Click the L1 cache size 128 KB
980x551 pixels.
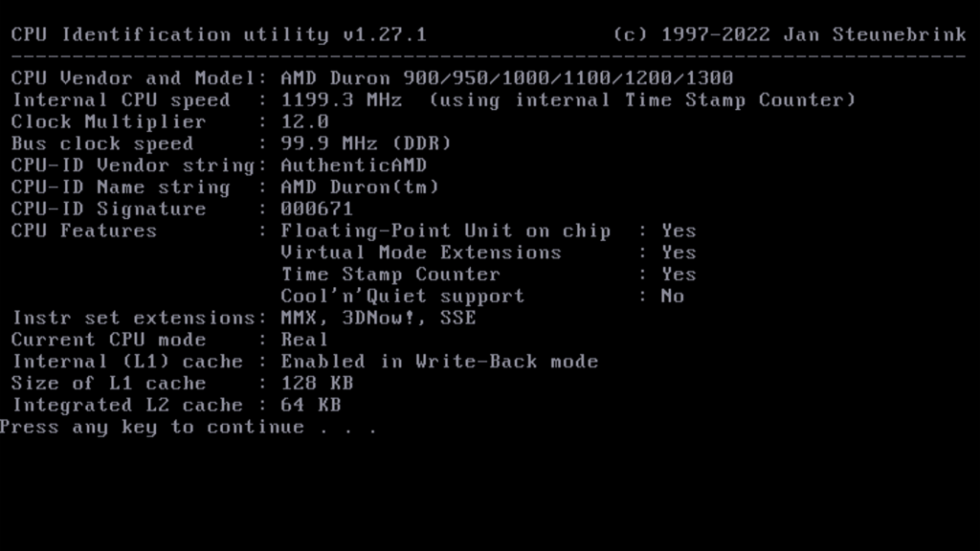pyautogui.click(x=317, y=384)
